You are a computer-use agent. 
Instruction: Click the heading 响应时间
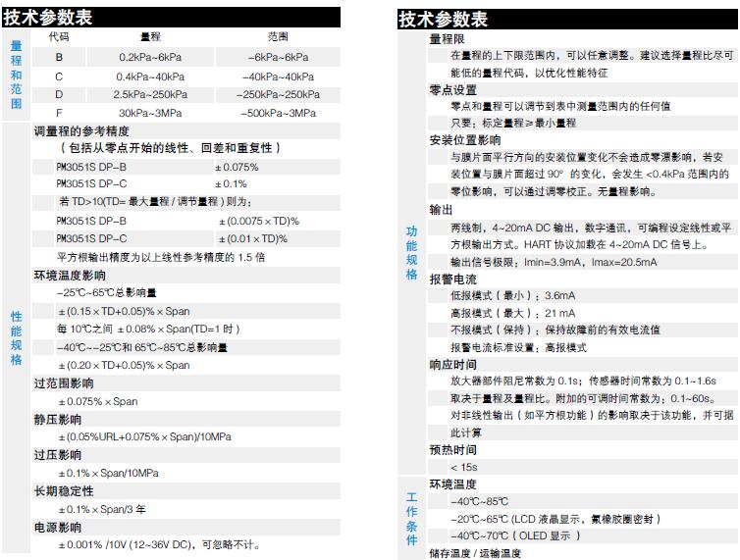tap(453, 365)
